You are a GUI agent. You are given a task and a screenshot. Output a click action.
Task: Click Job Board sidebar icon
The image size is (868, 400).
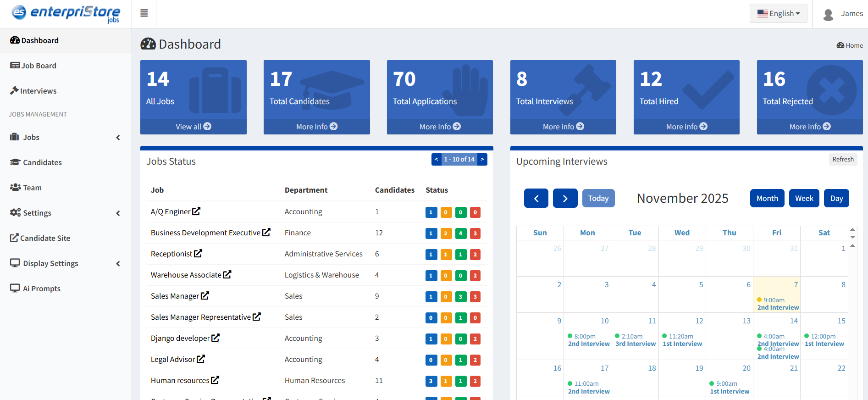[15, 66]
